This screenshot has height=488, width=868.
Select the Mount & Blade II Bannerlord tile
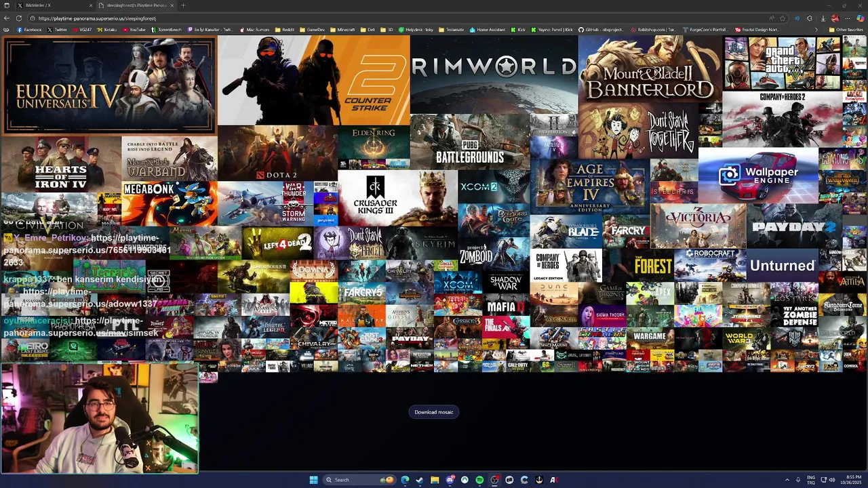tap(650, 70)
